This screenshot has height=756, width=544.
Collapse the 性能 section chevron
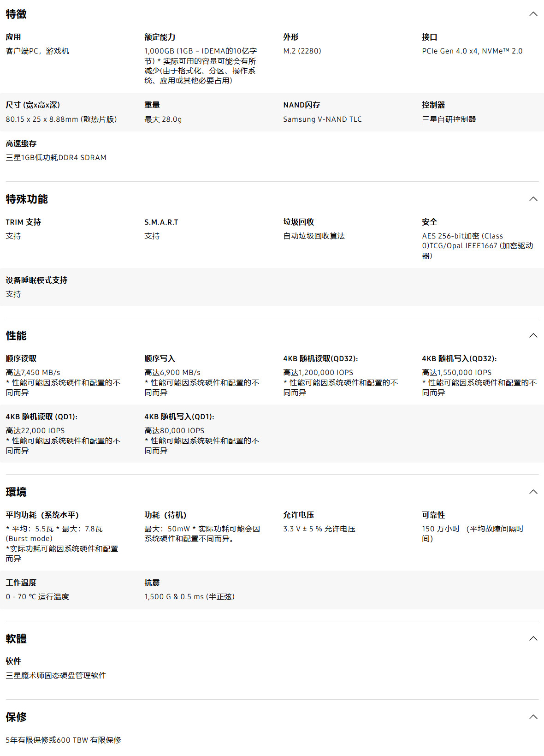tap(533, 336)
